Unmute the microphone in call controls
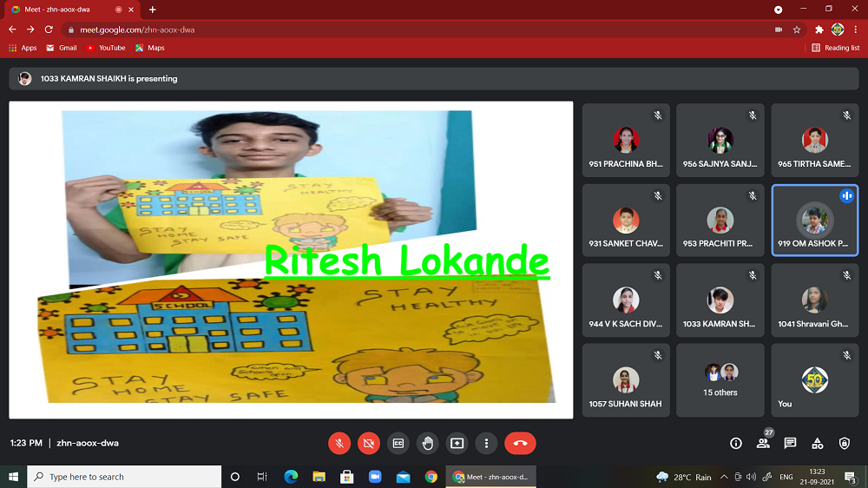This screenshot has height=488, width=868. coord(339,443)
